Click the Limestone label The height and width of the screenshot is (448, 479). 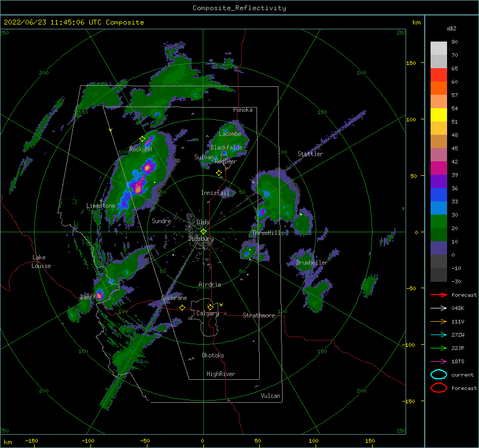tap(101, 206)
